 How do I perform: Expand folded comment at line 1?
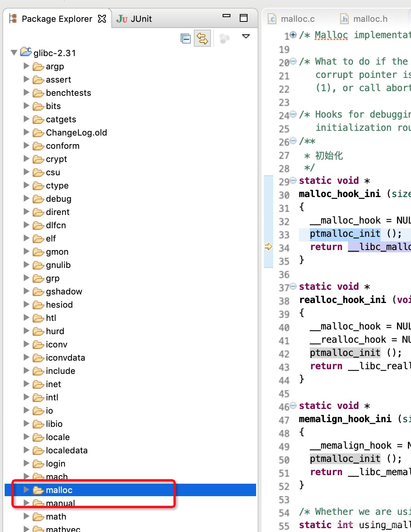(293, 35)
